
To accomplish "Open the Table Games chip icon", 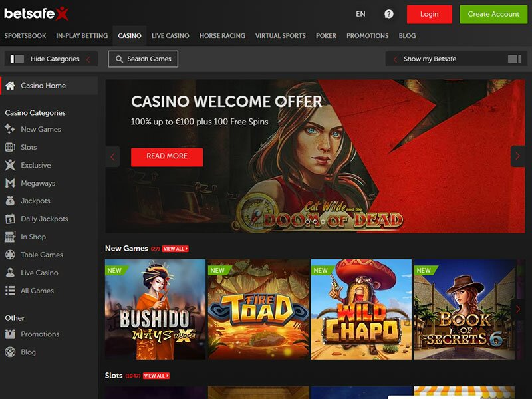I will click(10, 255).
